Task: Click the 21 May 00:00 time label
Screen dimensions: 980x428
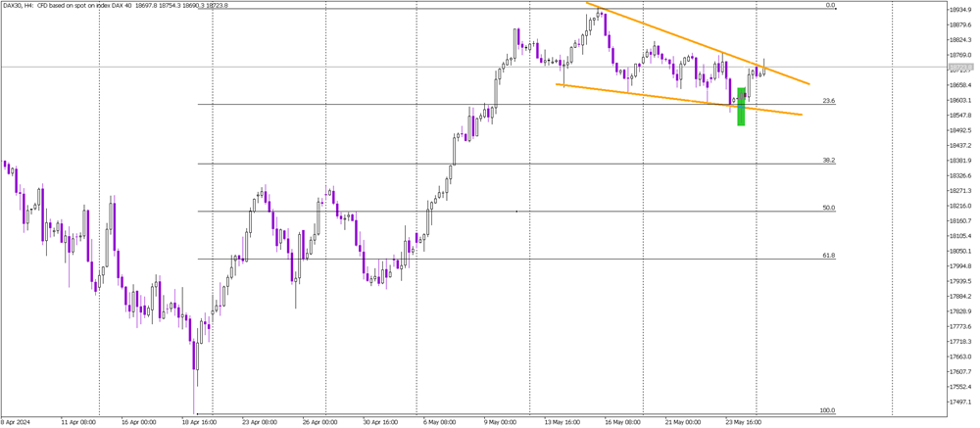Action: tap(682, 421)
